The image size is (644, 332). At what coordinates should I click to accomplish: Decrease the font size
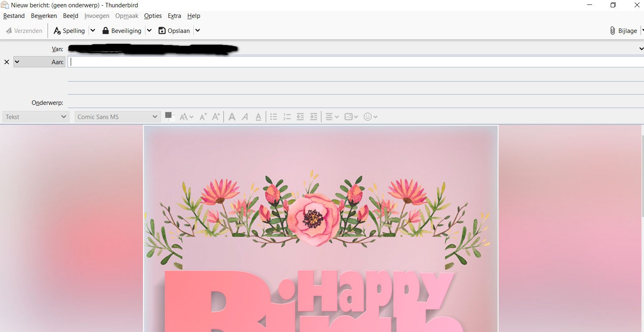pyautogui.click(x=203, y=117)
